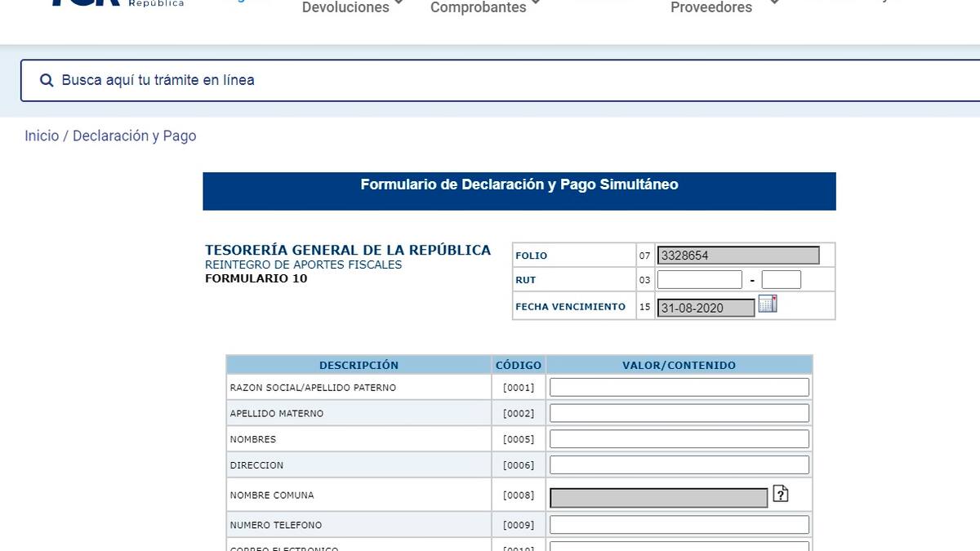
Task: Click the '[0006]' code cell
Action: [519, 465]
